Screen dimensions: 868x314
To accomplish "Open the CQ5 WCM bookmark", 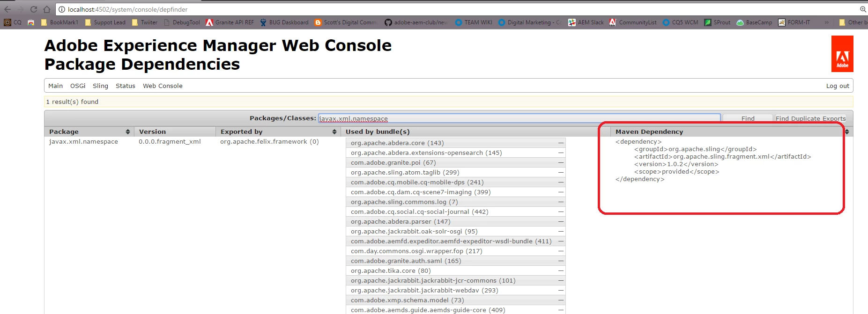I will coord(680,22).
